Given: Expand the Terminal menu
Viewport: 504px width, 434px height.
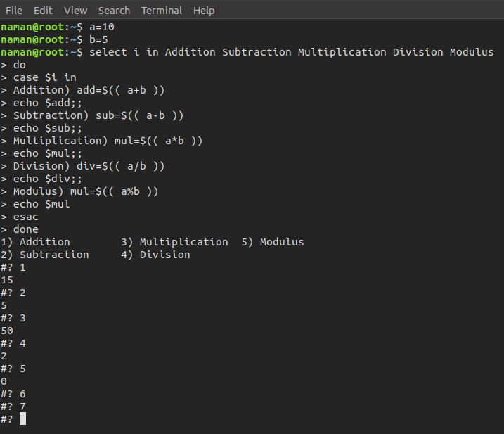Looking at the screenshot, I should point(162,11).
